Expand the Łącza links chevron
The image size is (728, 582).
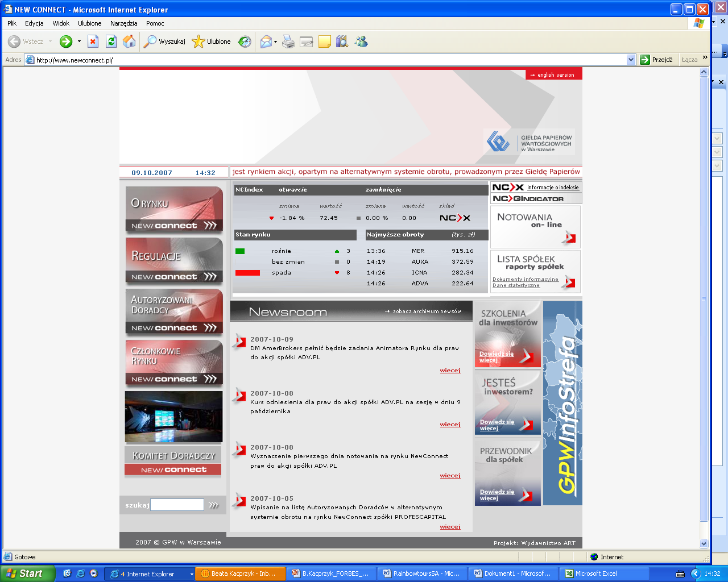click(x=705, y=58)
